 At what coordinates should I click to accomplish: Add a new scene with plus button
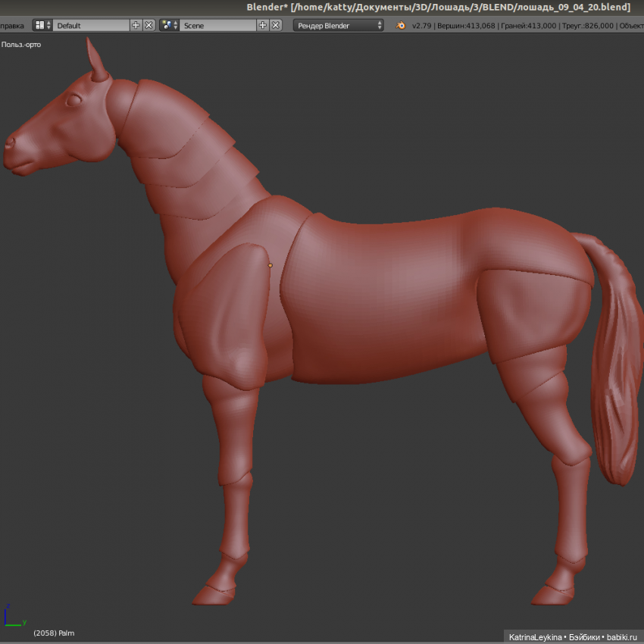(x=263, y=25)
